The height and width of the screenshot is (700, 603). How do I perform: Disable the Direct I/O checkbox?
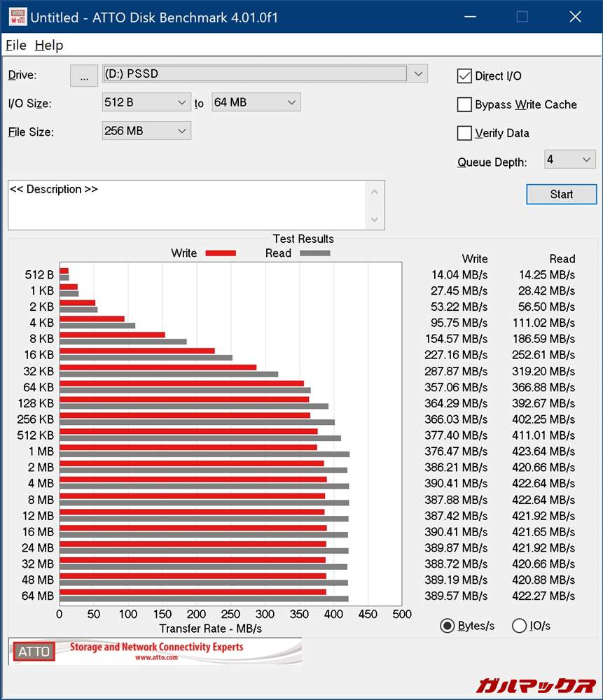pyautogui.click(x=464, y=76)
